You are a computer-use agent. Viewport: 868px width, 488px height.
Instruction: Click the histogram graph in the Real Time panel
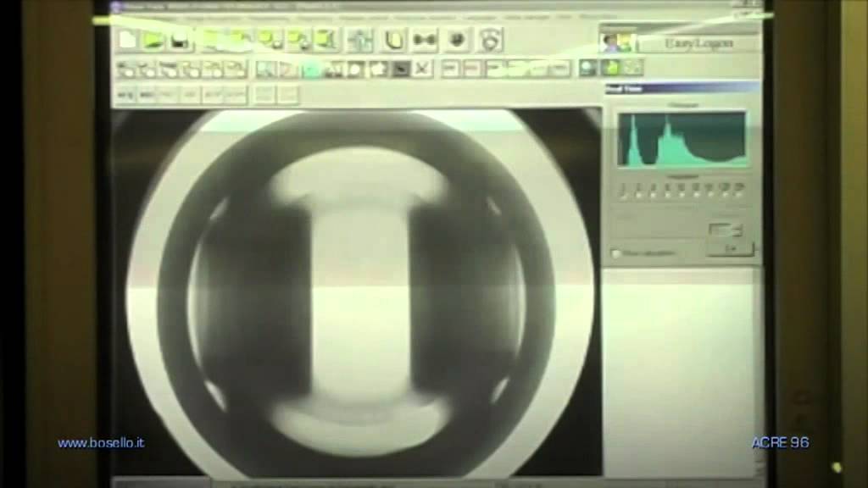[682, 139]
